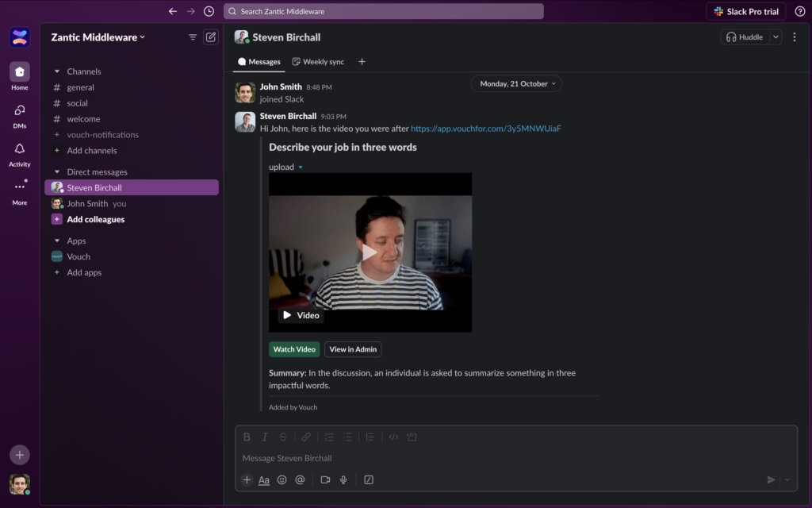Open the app.vouchfor.com link
Image resolution: width=812 pixels, height=508 pixels.
[486, 129]
